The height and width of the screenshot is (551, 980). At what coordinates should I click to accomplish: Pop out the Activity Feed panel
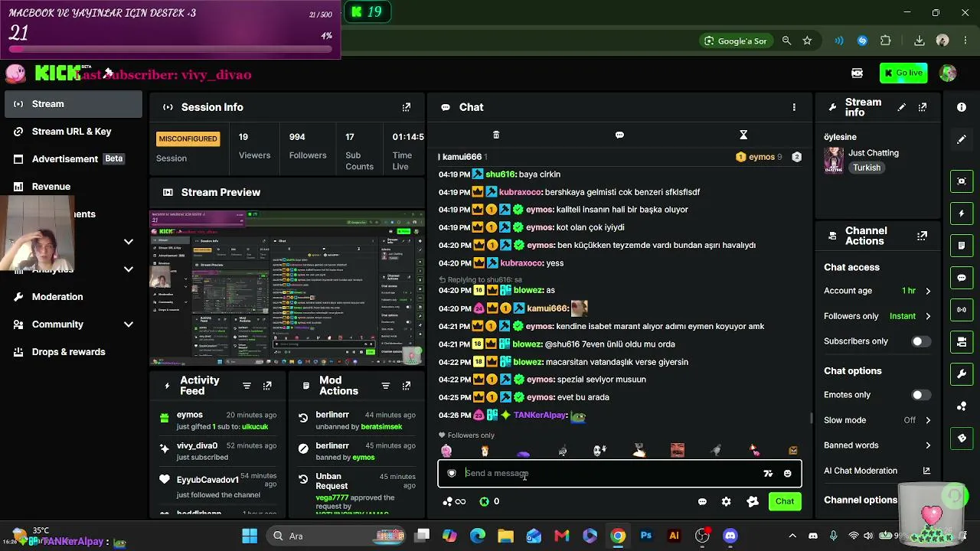[267, 386]
